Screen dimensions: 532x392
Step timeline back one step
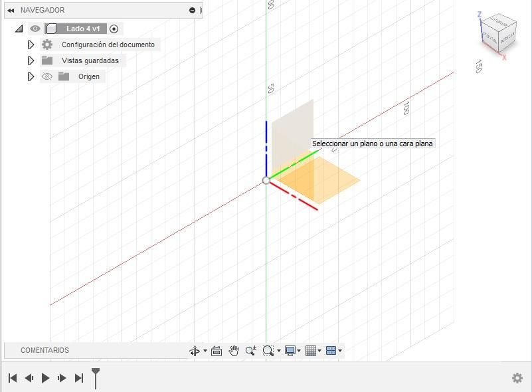(x=29, y=378)
